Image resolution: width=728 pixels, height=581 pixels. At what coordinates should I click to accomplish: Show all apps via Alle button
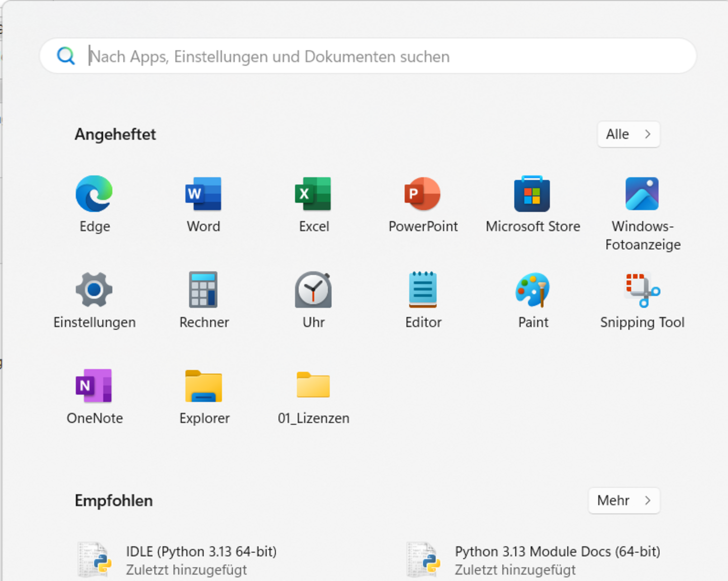click(x=628, y=134)
